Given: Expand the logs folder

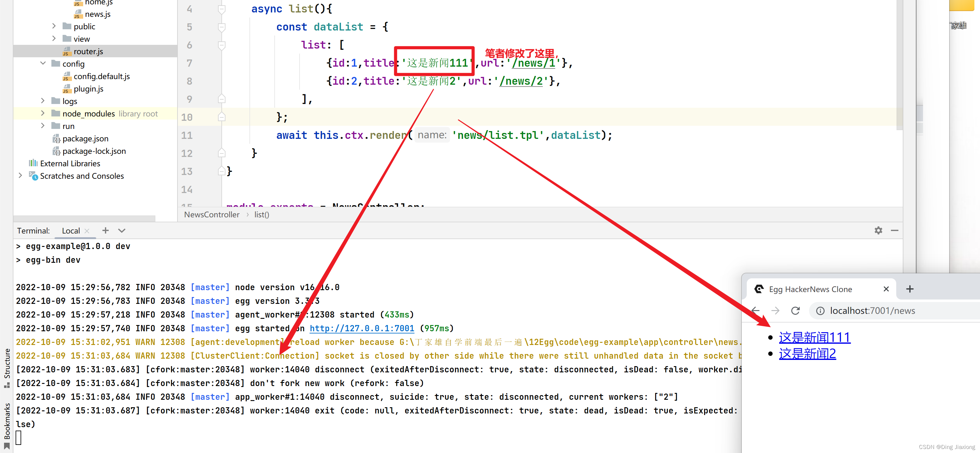Looking at the screenshot, I should pyautogui.click(x=43, y=101).
